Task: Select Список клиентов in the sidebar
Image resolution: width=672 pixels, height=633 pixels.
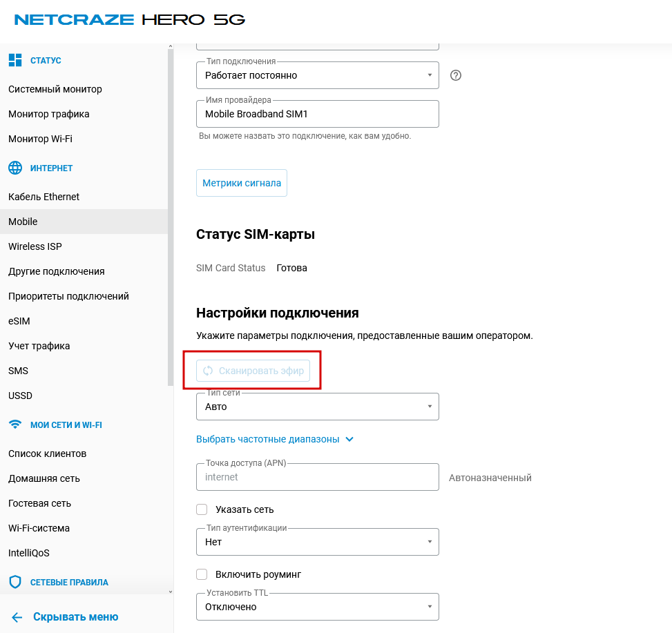Action: point(47,454)
